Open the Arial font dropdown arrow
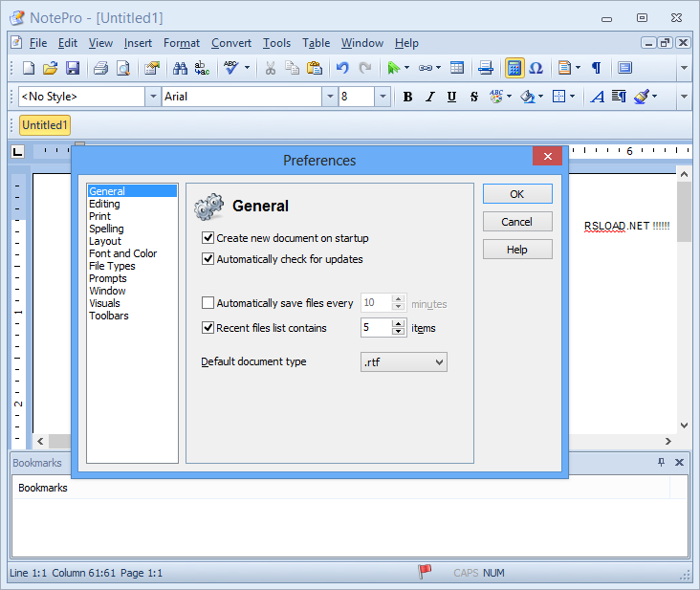This screenshot has height=590, width=700. pos(330,97)
